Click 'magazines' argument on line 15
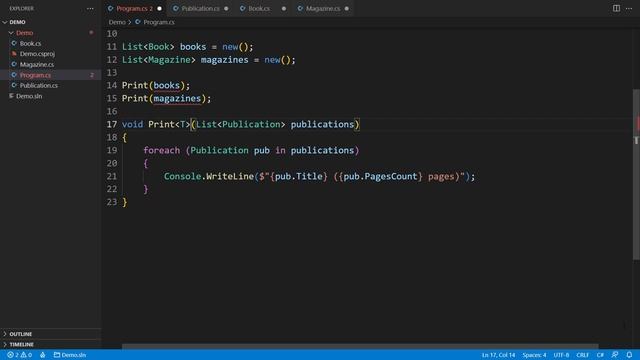This screenshot has height=360, width=640. click(177, 98)
